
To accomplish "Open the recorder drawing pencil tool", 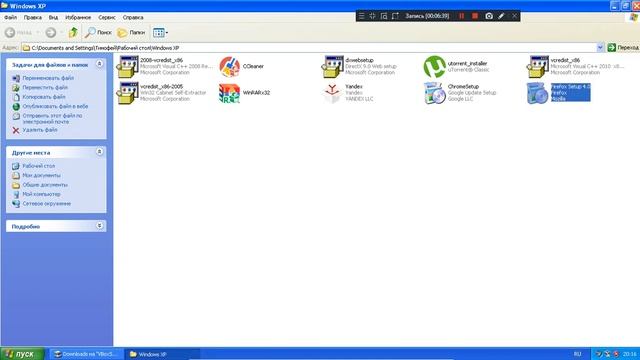I will coord(501,16).
